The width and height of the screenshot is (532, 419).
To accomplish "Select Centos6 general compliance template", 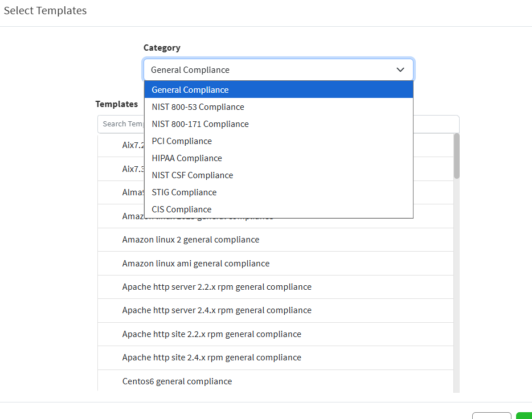I will coord(177,381).
